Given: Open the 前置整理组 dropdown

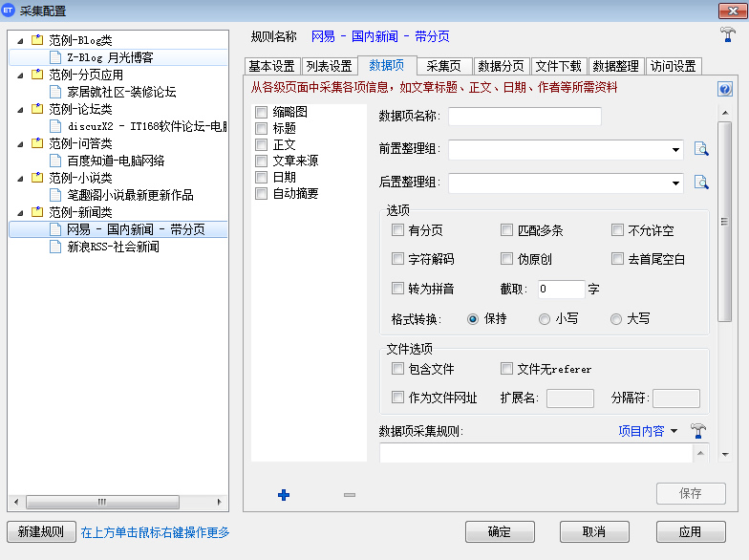Looking at the screenshot, I should click(x=675, y=149).
